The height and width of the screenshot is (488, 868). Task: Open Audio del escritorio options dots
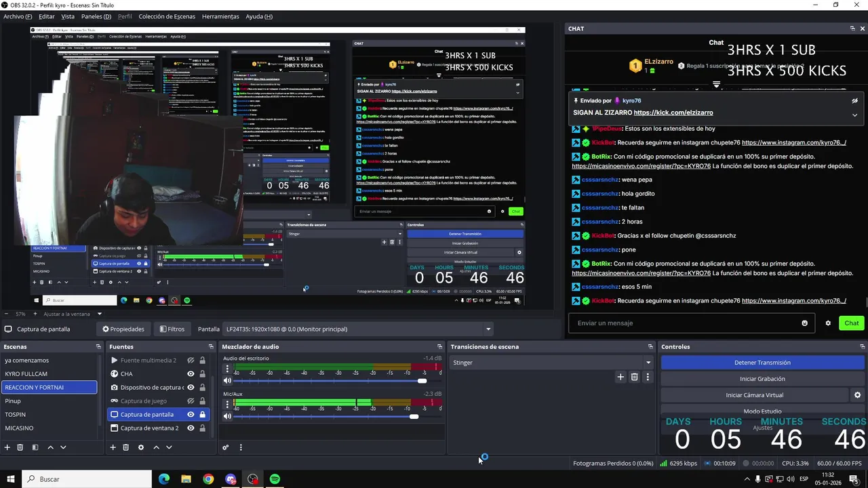click(x=227, y=369)
